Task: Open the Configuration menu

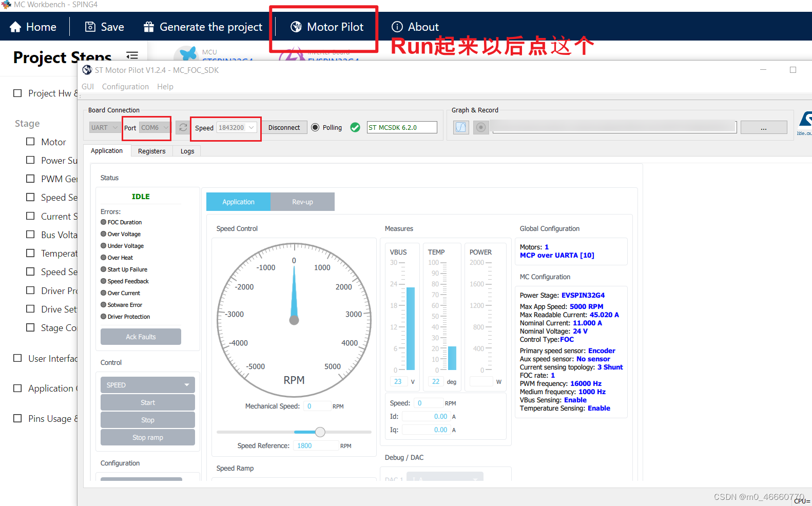Action: click(125, 86)
